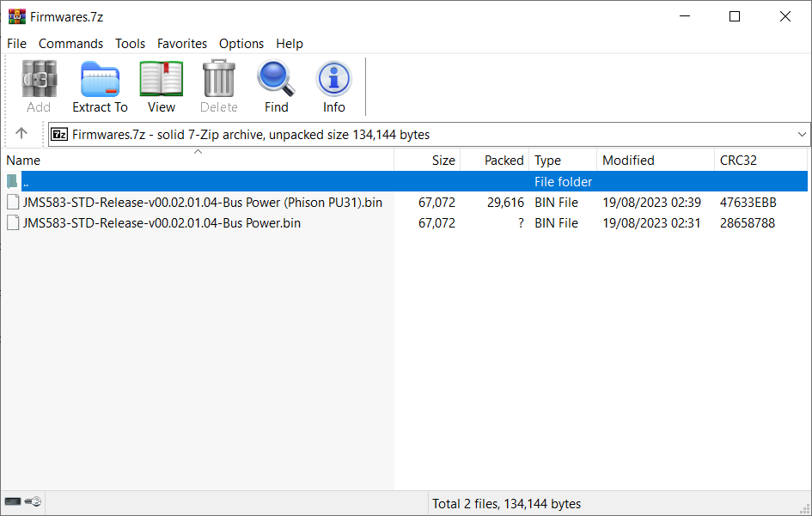This screenshot has width=812, height=516.
Task: Open the Options menu
Action: 241,44
